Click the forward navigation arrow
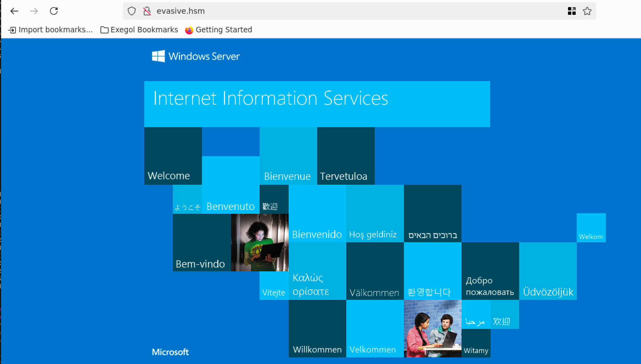The width and height of the screenshot is (641, 364). pyautogui.click(x=34, y=11)
